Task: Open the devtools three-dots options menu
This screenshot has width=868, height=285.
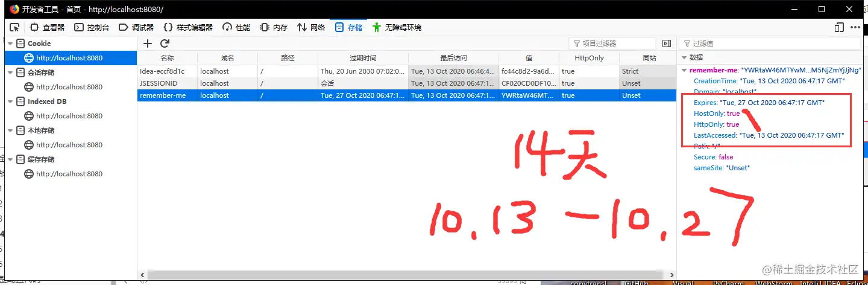Action: tap(855, 27)
